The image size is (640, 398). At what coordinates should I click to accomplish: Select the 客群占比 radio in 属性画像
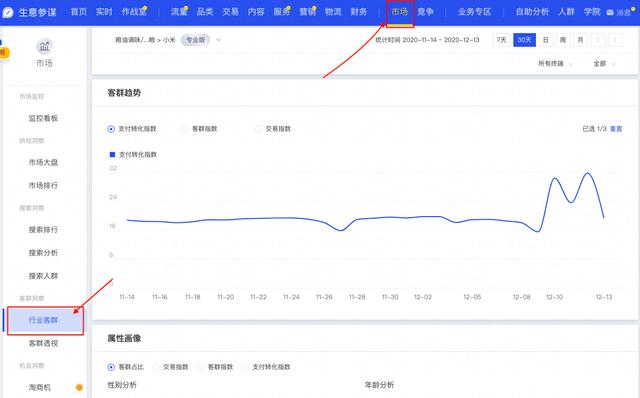pos(111,367)
